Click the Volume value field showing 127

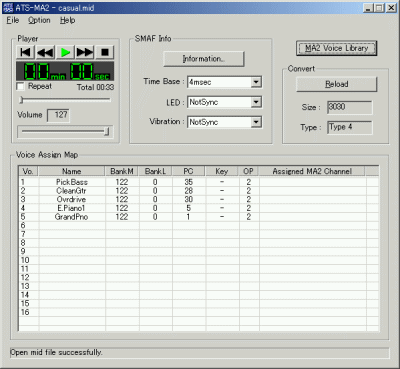(58, 115)
